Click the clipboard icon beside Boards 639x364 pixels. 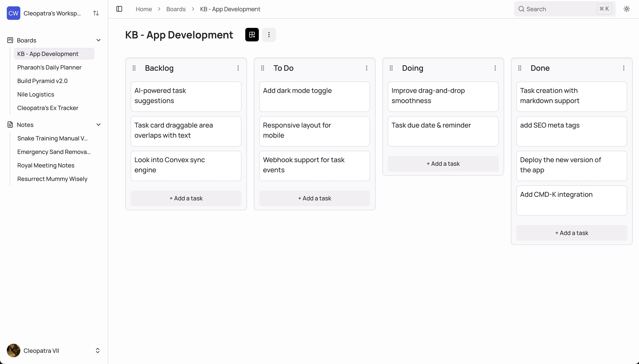(10, 40)
